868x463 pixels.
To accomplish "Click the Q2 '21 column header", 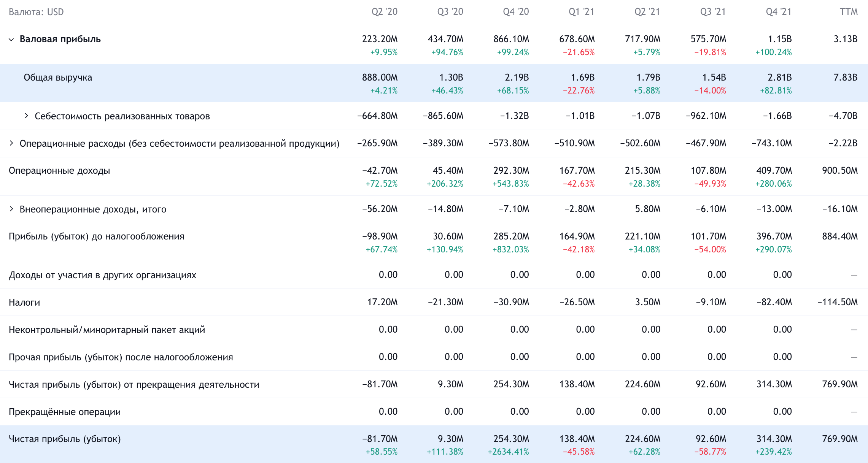I will [647, 12].
